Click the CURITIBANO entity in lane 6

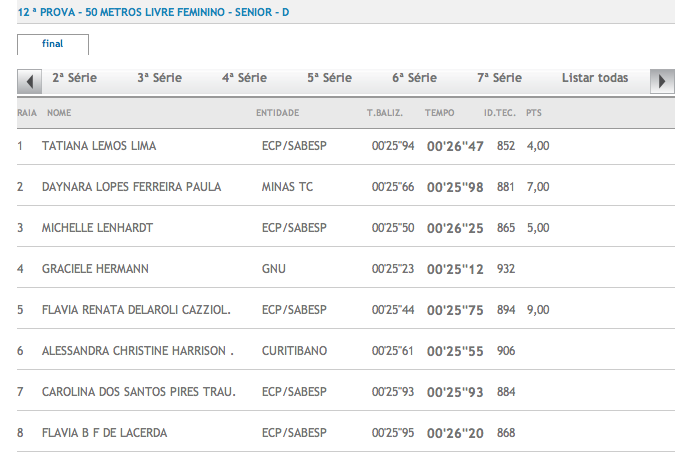tap(293, 351)
